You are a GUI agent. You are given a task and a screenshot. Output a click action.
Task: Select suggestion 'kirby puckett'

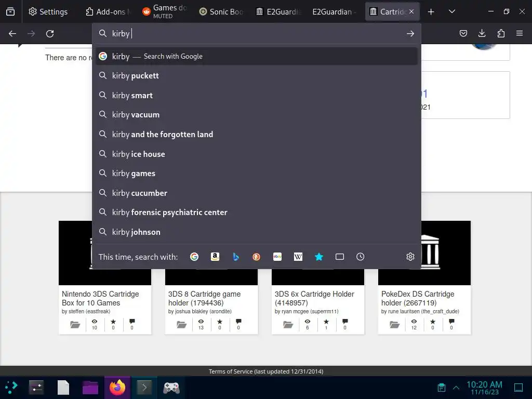(257, 76)
